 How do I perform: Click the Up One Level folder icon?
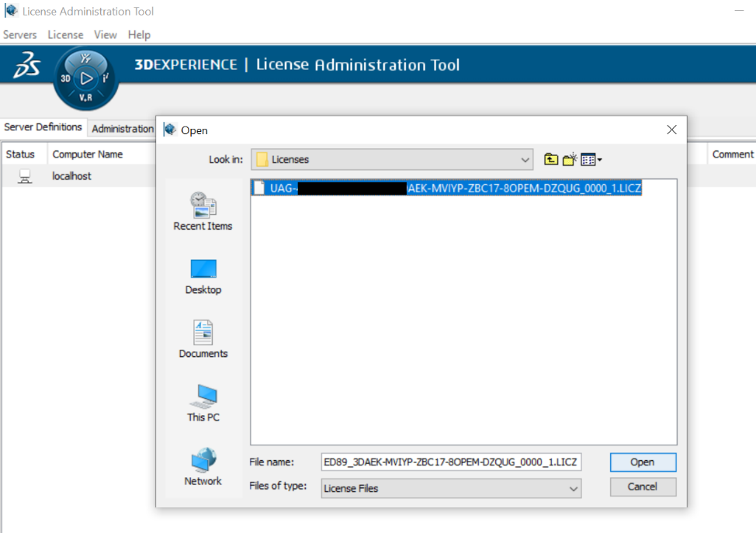(x=550, y=159)
